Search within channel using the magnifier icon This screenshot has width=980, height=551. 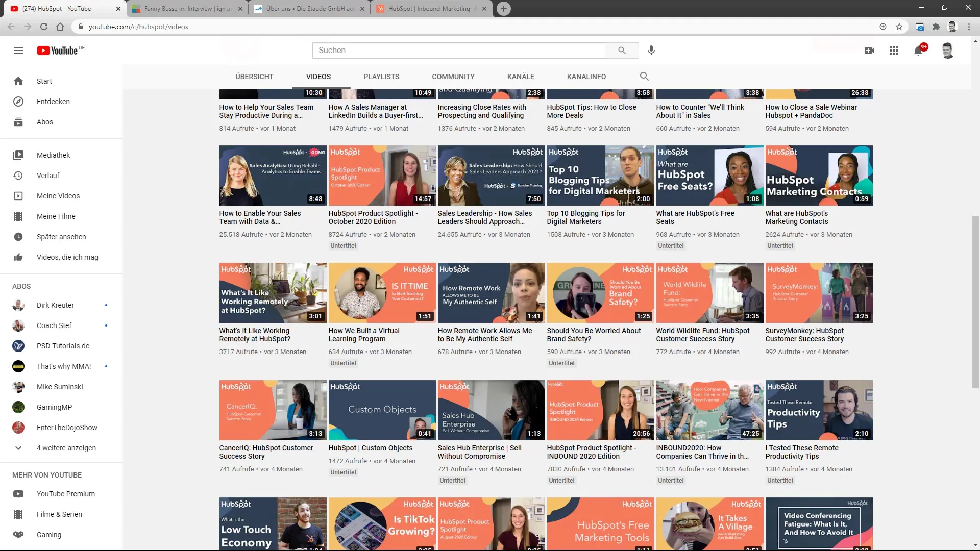click(644, 77)
